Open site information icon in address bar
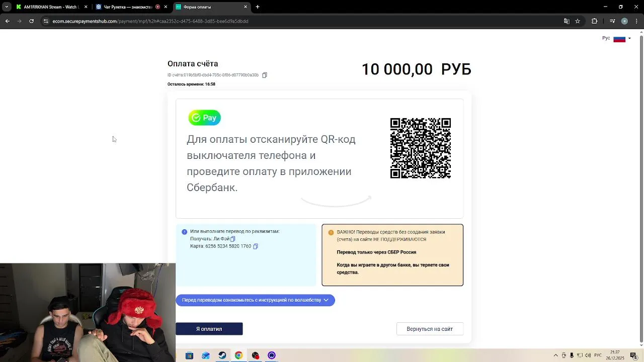644x362 pixels. pyautogui.click(x=46, y=21)
